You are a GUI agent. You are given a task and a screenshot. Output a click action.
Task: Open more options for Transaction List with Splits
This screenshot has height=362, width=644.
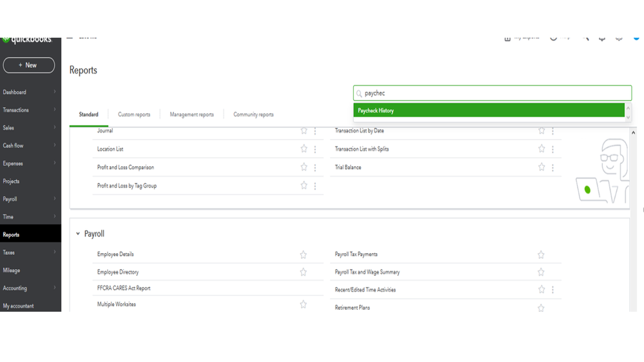click(553, 149)
